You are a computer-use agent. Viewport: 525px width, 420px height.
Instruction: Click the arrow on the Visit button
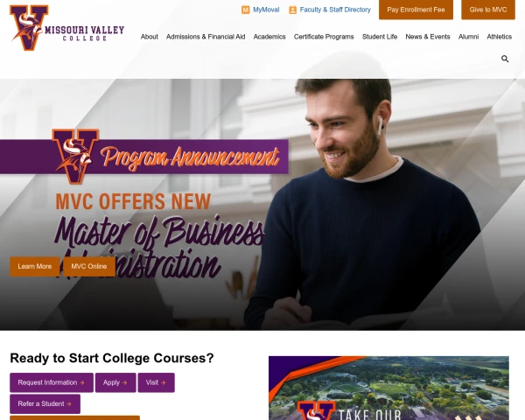163,382
